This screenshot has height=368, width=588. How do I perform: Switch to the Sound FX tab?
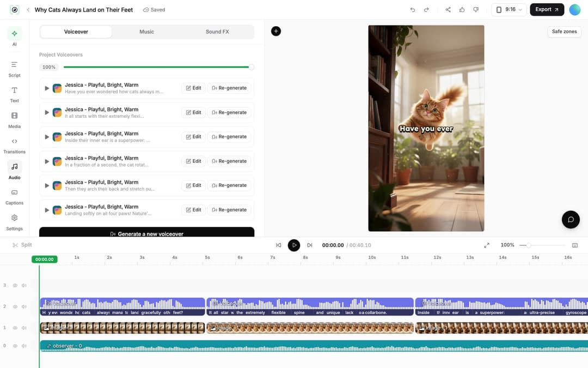tap(217, 32)
